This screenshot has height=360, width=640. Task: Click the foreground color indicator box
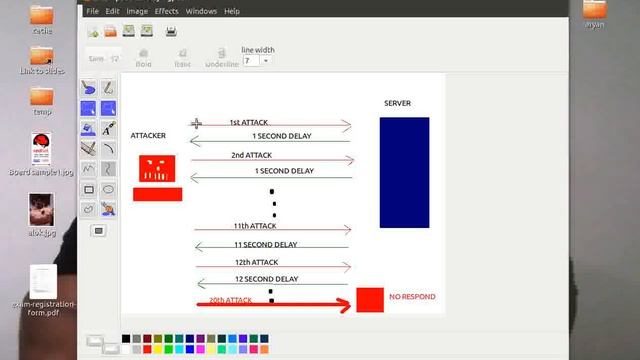(94, 340)
